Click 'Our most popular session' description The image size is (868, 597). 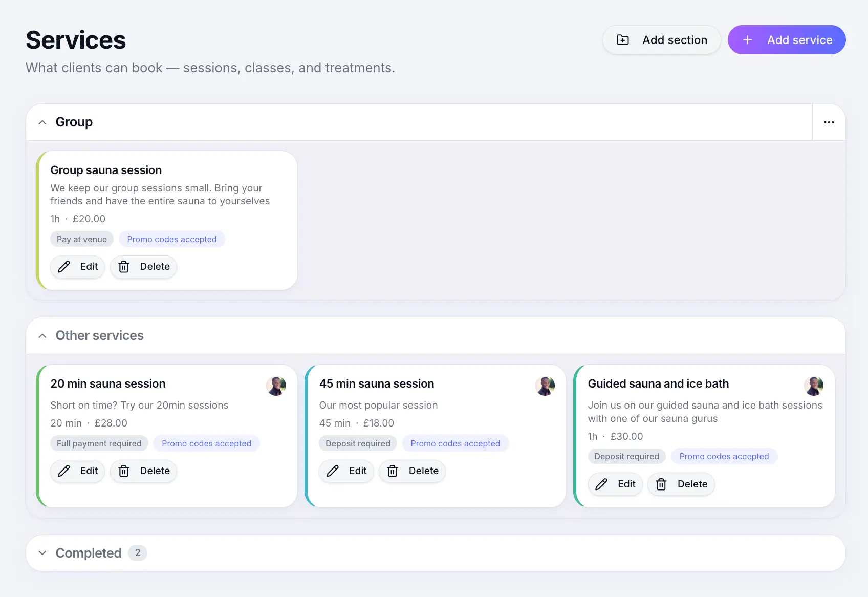[x=379, y=406]
